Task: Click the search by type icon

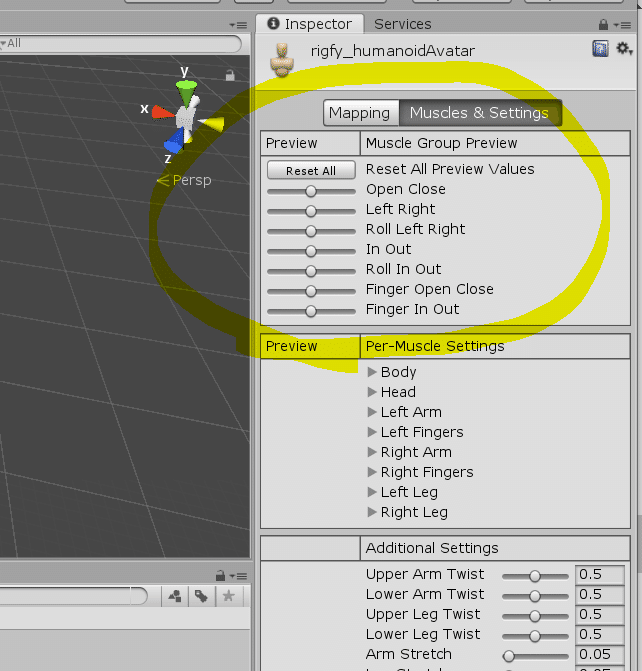Action: [175, 596]
